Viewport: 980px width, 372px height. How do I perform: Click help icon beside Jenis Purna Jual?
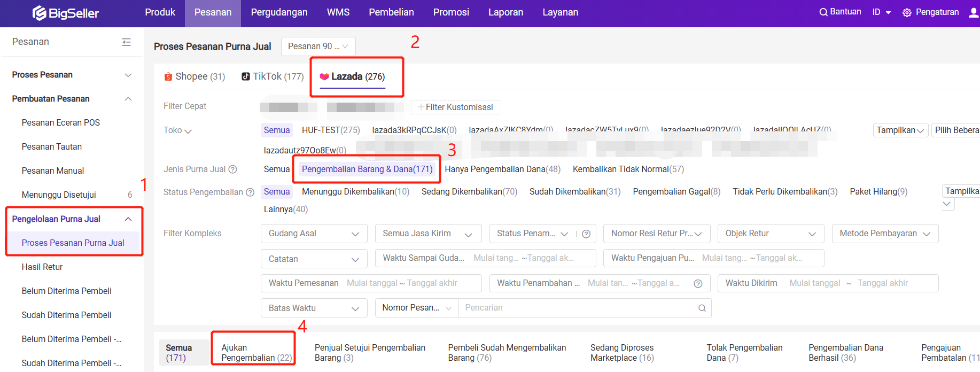(233, 169)
